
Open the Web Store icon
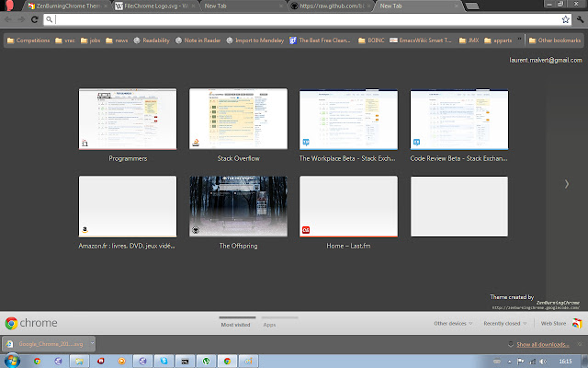[577, 323]
